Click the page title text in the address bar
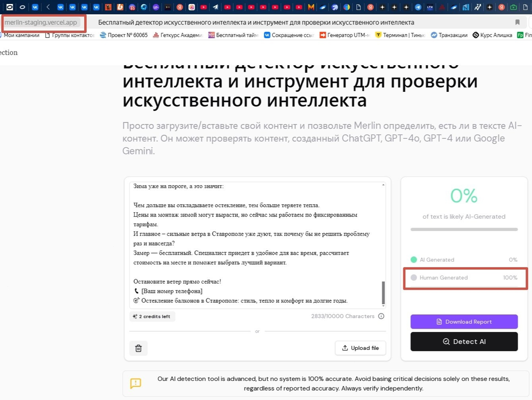The height and width of the screenshot is (400, 532). (256, 22)
